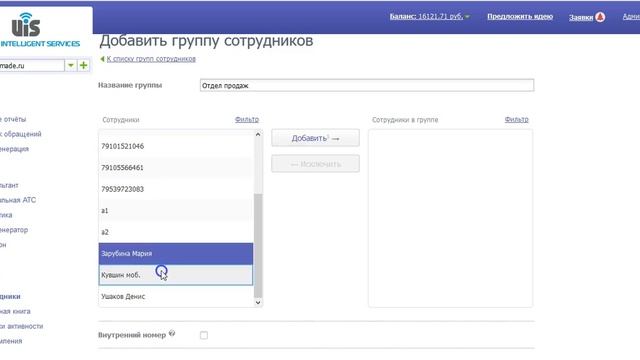
Task: Click the notification bell icon next to Заявки
Action: coord(600,17)
